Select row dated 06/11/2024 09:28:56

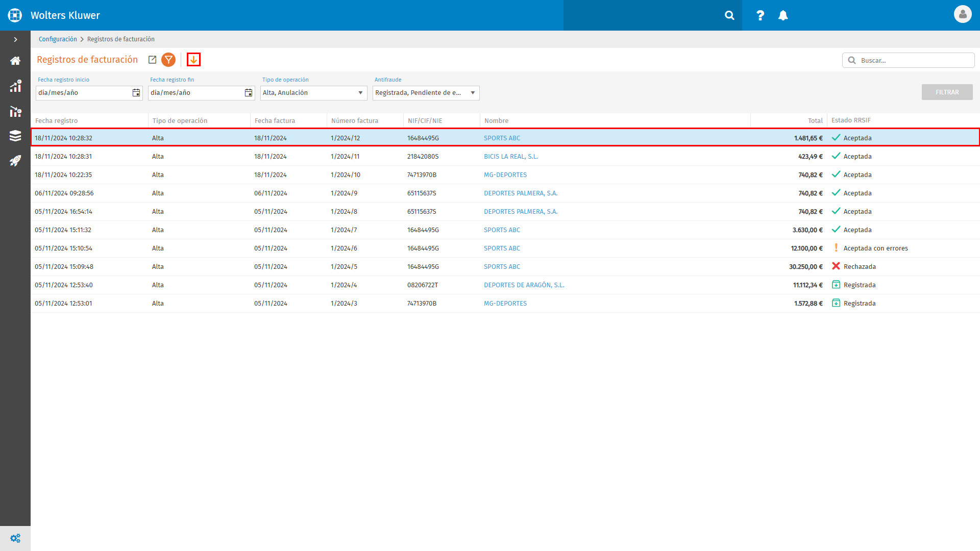(505, 193)
